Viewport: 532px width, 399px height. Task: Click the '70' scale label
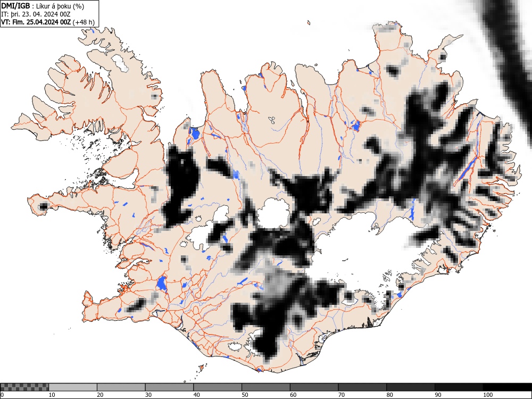pos(342,395)
